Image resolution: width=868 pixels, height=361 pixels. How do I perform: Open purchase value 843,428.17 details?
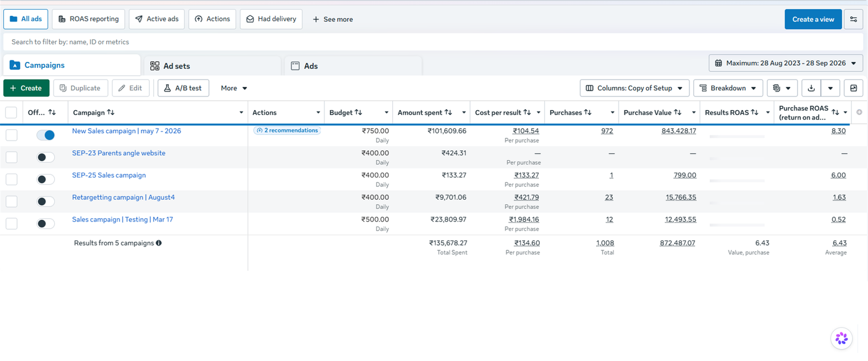679,131
